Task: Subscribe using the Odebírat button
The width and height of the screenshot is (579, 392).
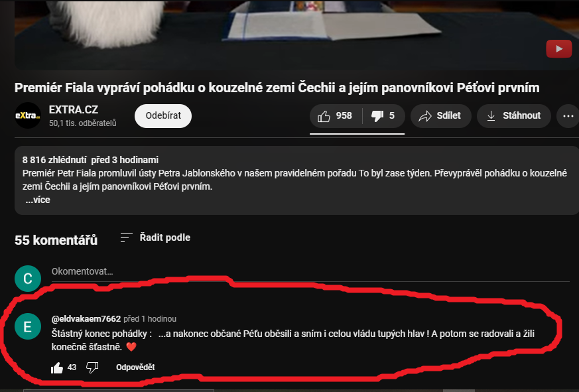Action: [163, 116]
